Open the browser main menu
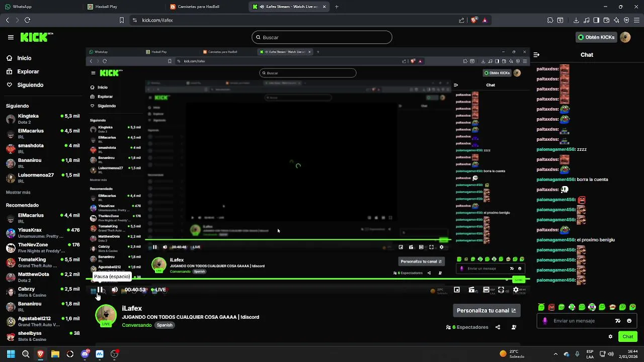This screenshot has width=644, height=362. pos(636,20)
